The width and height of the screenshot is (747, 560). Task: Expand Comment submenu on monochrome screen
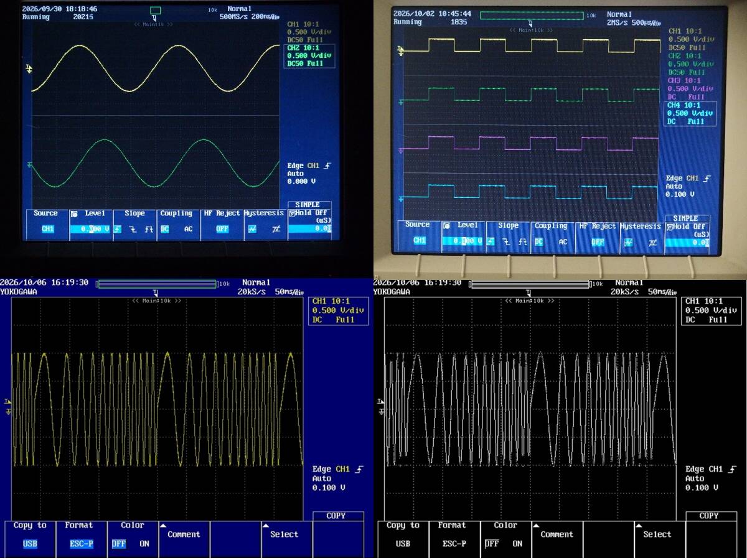click(x=557, y=539)
